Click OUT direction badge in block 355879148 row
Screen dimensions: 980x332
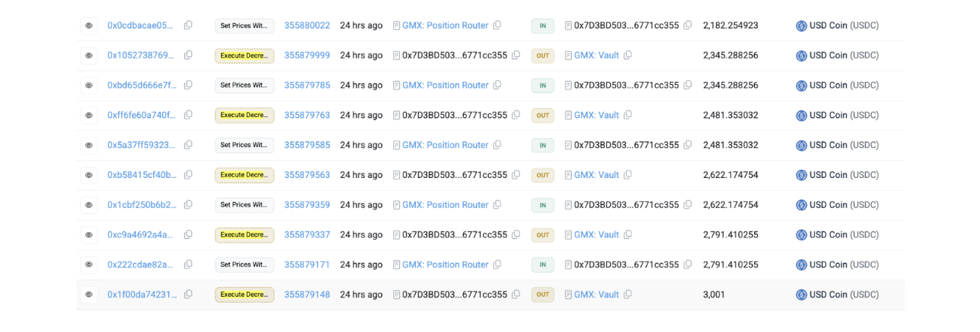tap(543, 294)
